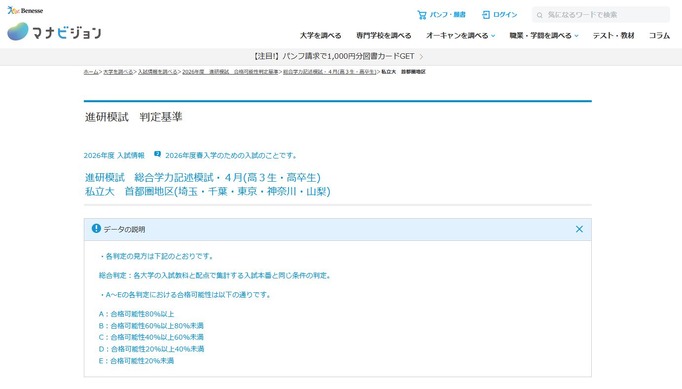Click the 総合学力記述模試・4月 heading
This screenshot has height=389, width=682.
tap(203, 178)
